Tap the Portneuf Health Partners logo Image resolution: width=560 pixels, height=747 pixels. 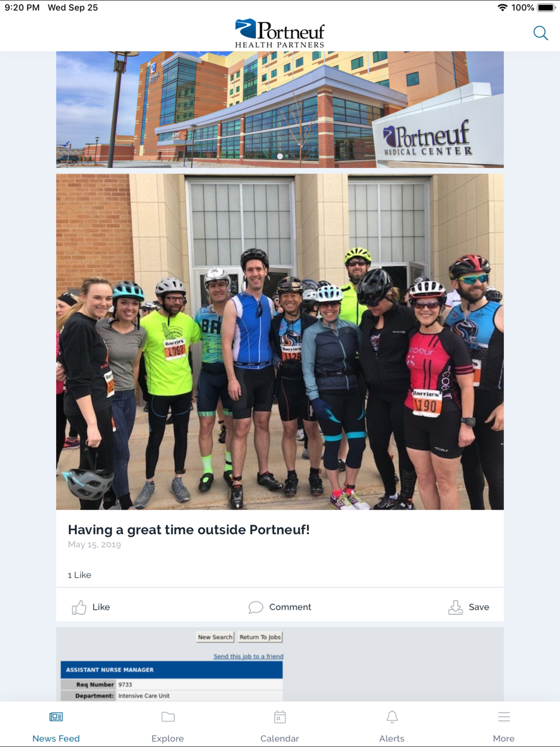(x=279, y=33)
